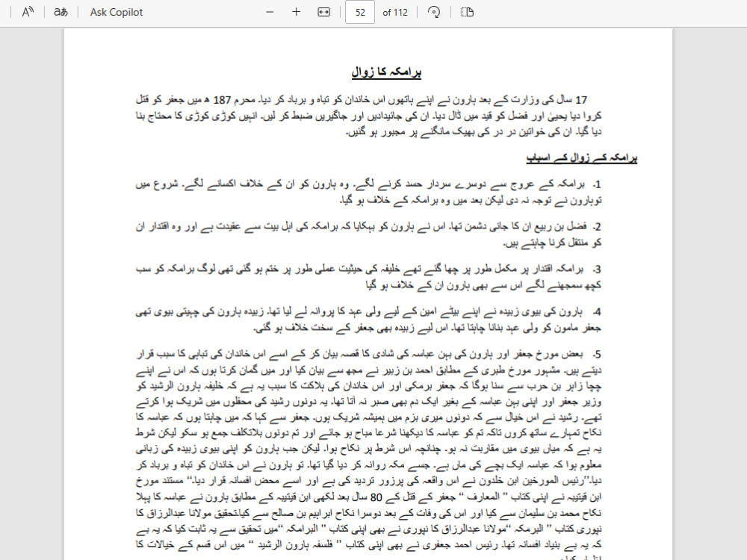This screenshot has width=747, height=560.
Task: Click the subheading 'برامکہ کے زوال کے اسباب'
Action: click(x=582, y=158)
